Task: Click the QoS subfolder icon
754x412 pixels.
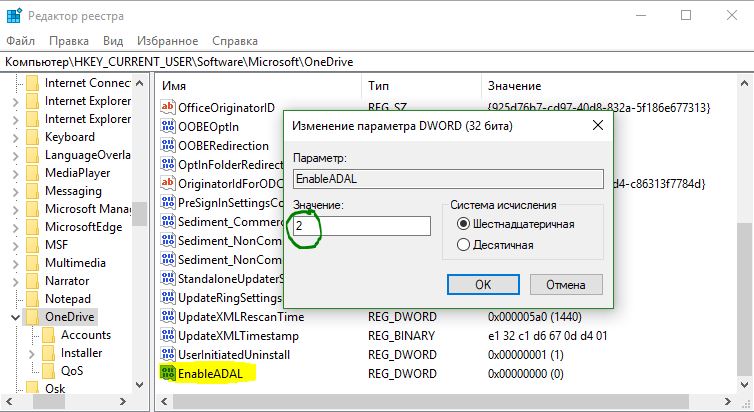Action: pos(49,371)
